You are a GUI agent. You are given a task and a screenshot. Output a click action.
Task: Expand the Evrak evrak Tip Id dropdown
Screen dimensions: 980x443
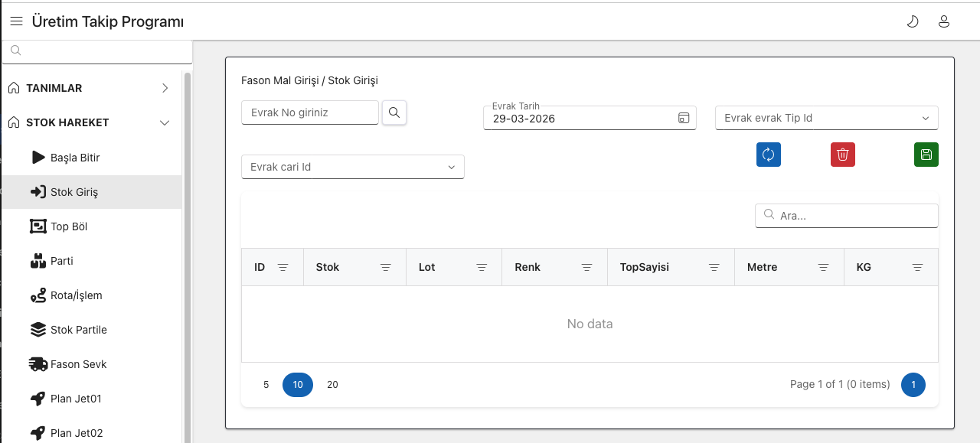(926, 118)
